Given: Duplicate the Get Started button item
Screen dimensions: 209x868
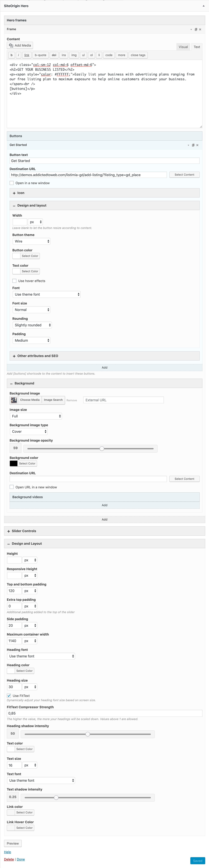Looking at the screenshot, I should click(193, 145).
